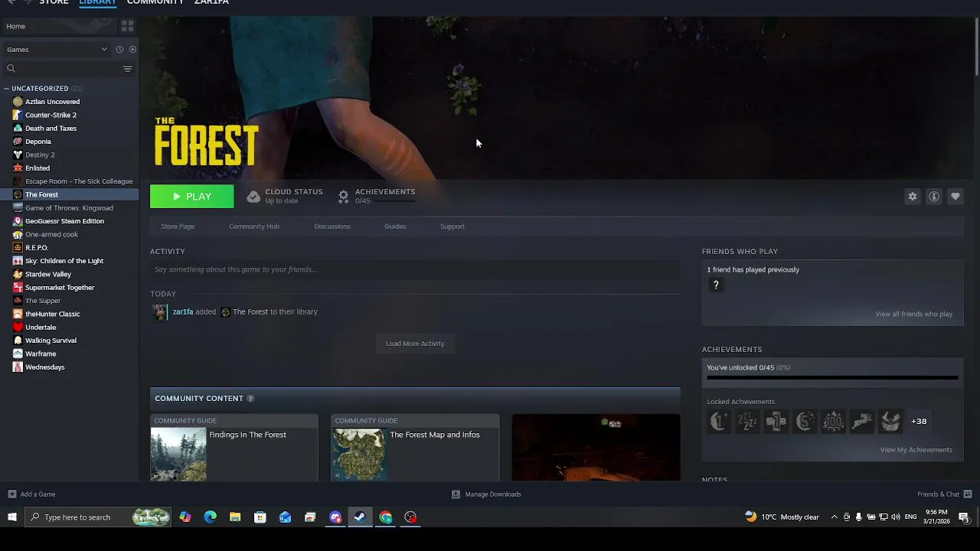The width and height of the screenshot is (980, 551).
Task: Click the sleeping ZZZ locked achievement icon
Action: pos(747,421)
